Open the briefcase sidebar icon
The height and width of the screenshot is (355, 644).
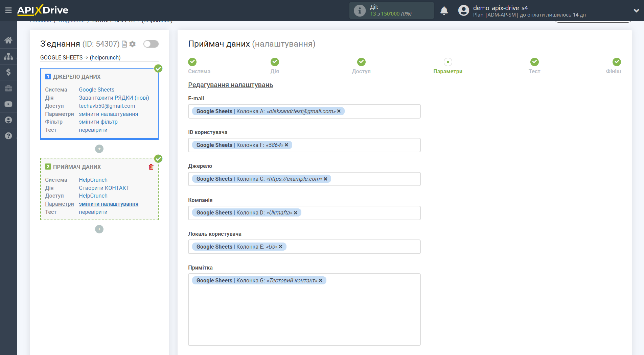[8, 88]
